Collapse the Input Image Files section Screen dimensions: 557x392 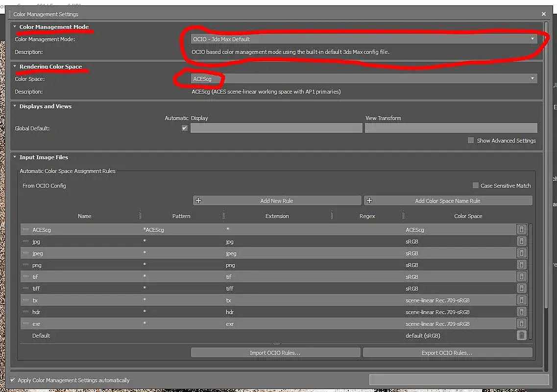[15, 157]
